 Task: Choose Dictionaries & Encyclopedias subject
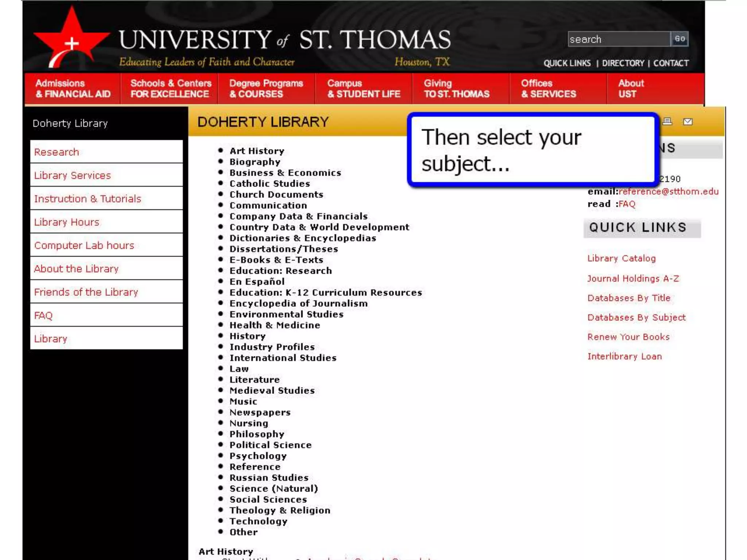click(x=303, y=238)
